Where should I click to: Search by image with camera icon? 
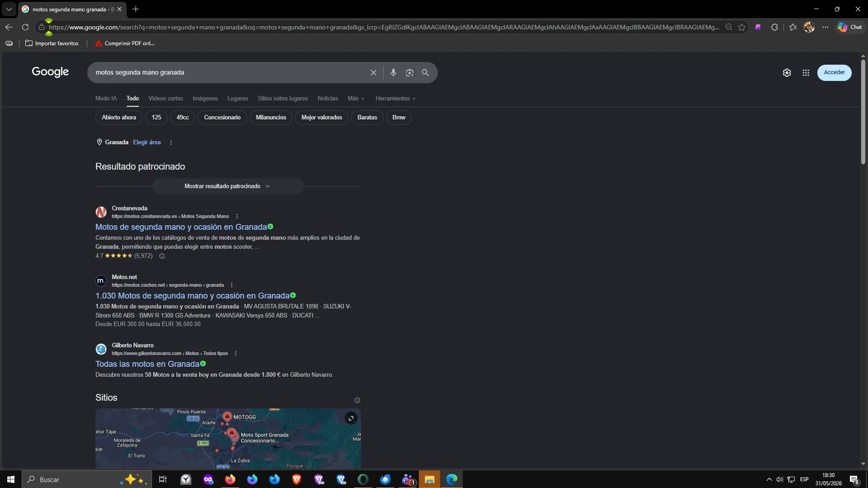tap(410, 73)
